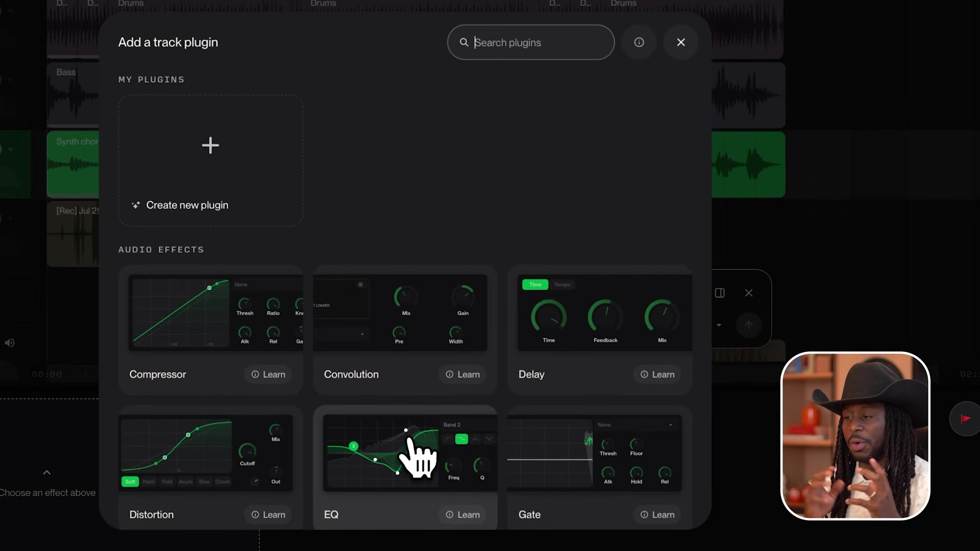Click the Convolution Mix knob
The image size is (980, 551).
pyautogui.click(x=406, y=296)
